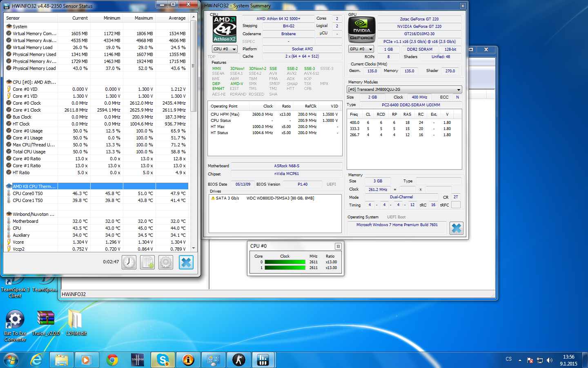The height and width of the screenshot is (368, 588).
Task: Select Truice_v2.0.0 archive icon on desktop
Action: [46, 323]
